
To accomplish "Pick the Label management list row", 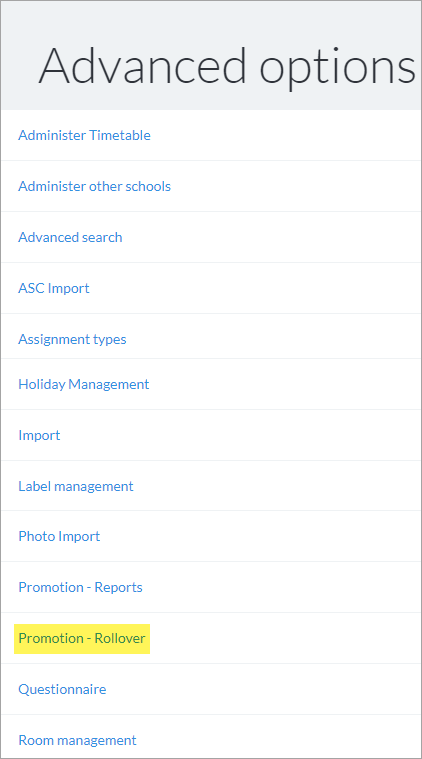I will 211,486.
